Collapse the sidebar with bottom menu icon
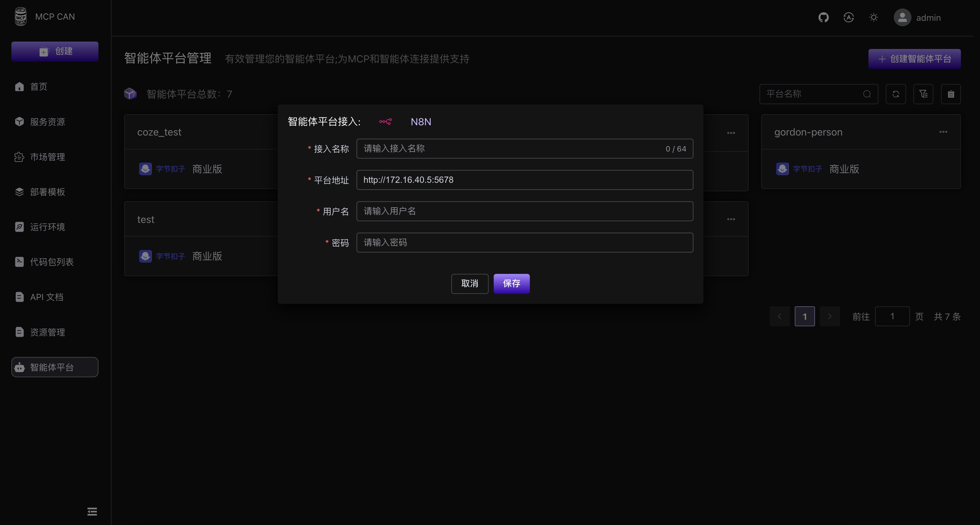The height and width of the screenshot is (525, 980). [92, 511]
